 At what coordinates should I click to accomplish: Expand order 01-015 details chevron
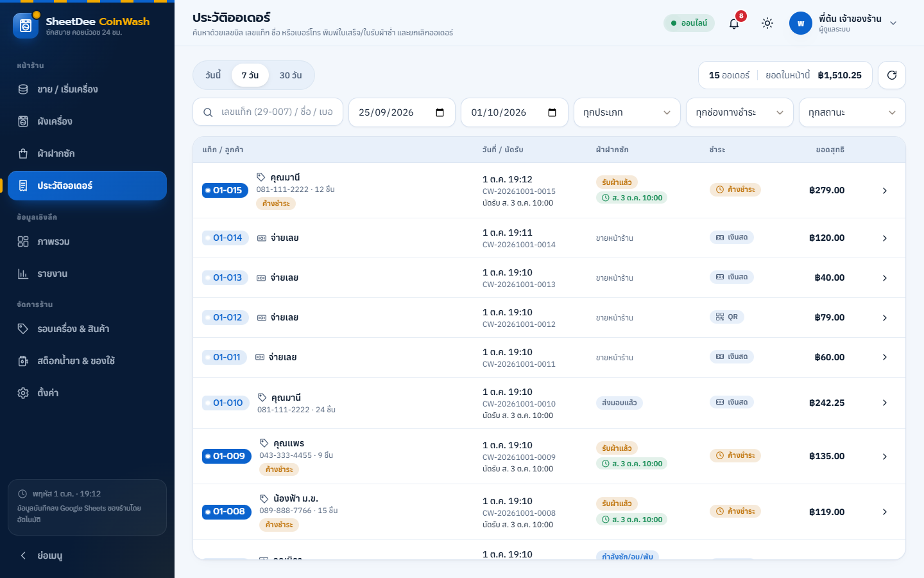point(885,191)
